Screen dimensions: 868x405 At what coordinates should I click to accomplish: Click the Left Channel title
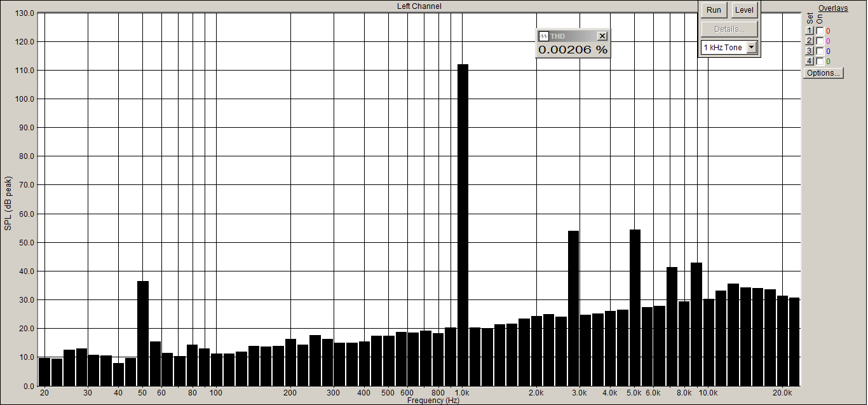coord(419,6)
